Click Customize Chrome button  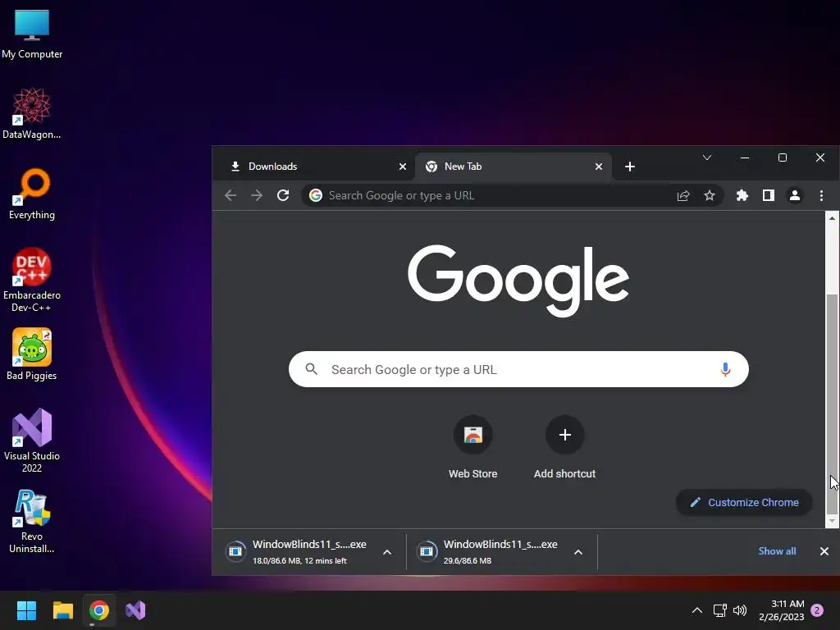[745, 503]
